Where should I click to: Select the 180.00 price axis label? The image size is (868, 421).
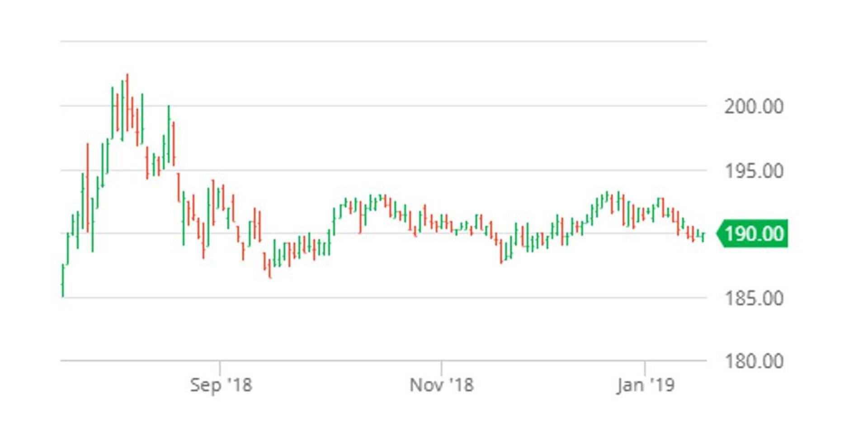(x=754, y=361)
